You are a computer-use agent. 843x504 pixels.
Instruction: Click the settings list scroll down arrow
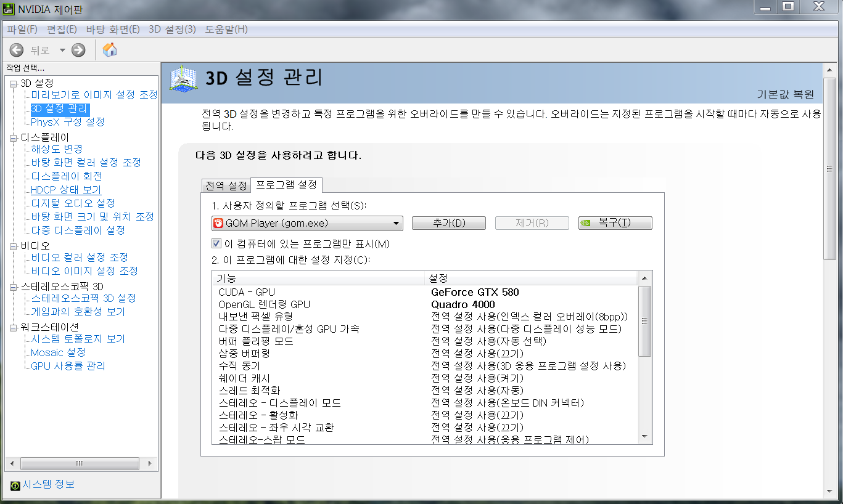coord(644,437)
